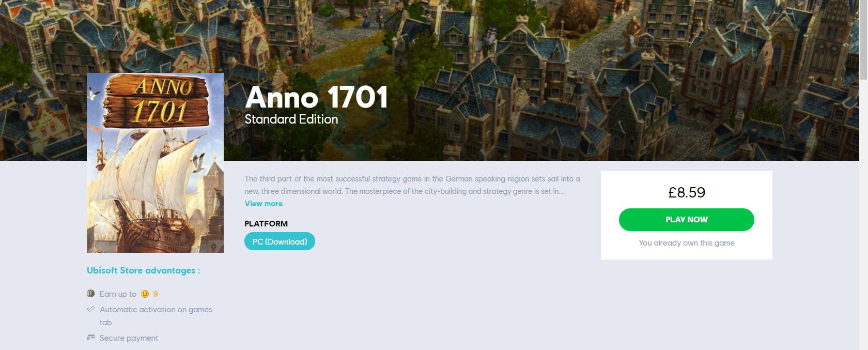Open the Anno 1701 box cover art
The height and width of the screenshot is (350, 868).
pos(155,163)
